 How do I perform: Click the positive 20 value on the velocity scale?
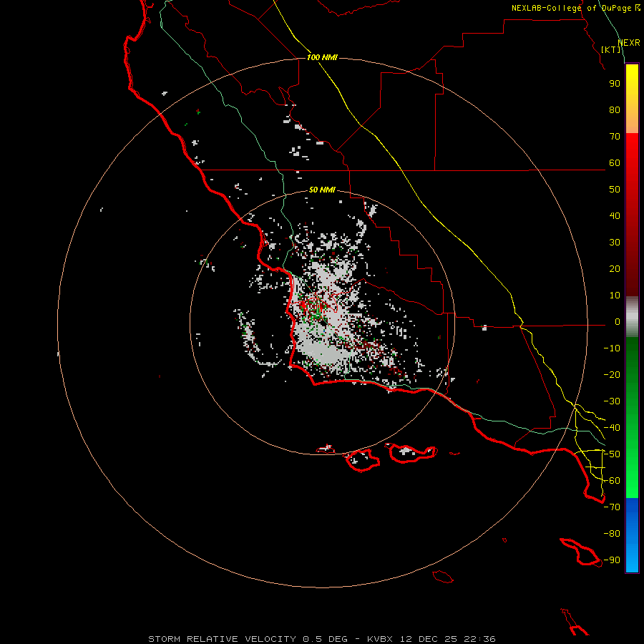point(615,268)
